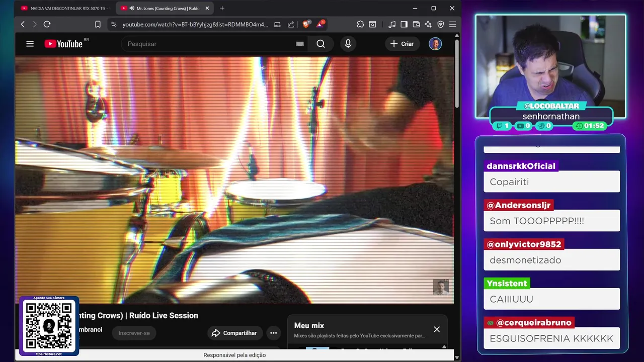644x362 pixels.
Task: Click the cast/screen icon in the address bar
Action: [277, 24]
